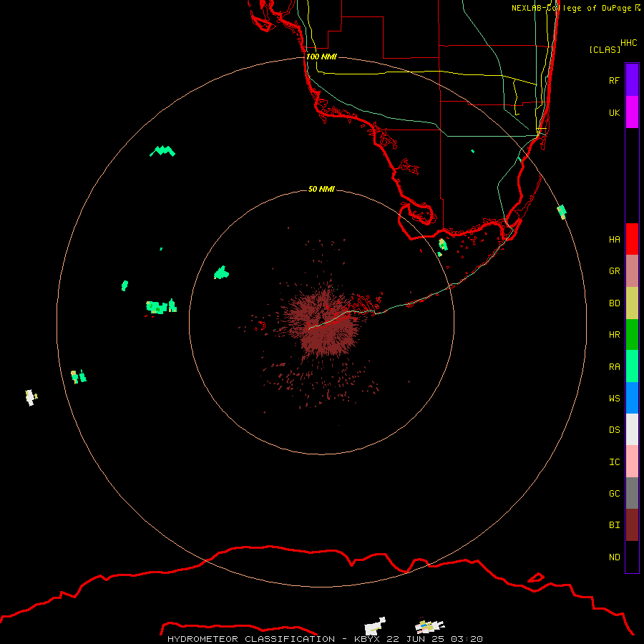
Task: Click the brown biological echo cluster at radar center
Action: click(x=324, y=324)
